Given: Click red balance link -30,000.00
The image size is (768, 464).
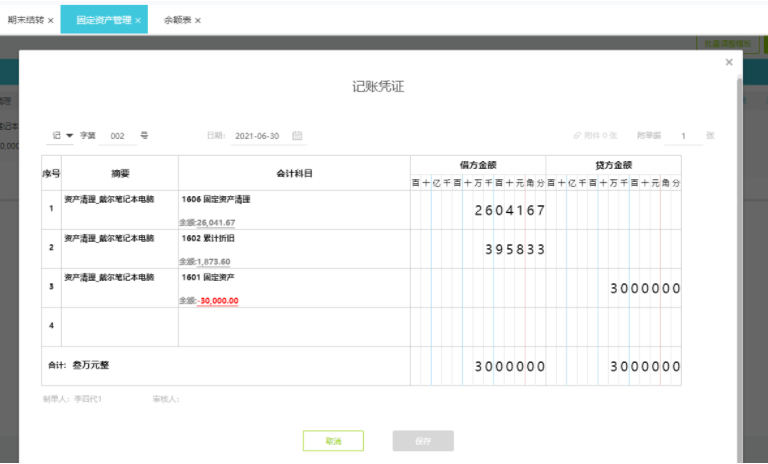Looking at the screenshot, I should (x=217, y=301).
